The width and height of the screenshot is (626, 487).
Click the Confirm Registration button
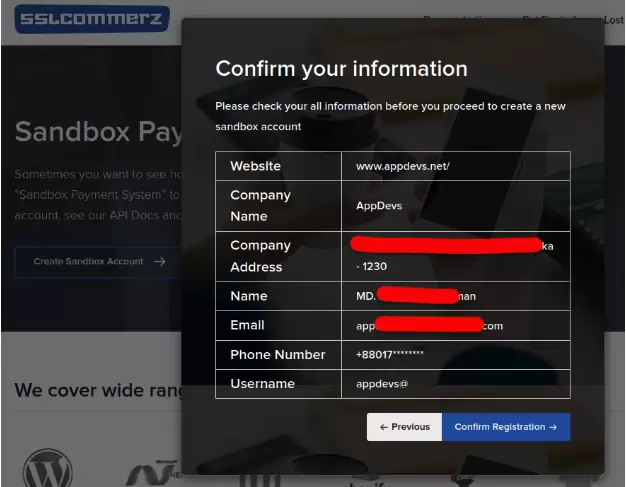tap(506, 427)
